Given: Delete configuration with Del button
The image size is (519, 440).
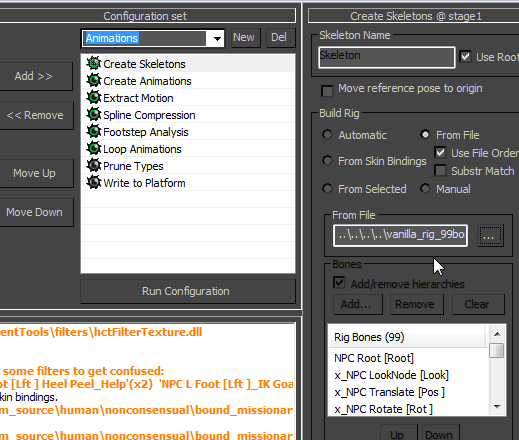Looking at the screenshot, I should tap(281, 37).
